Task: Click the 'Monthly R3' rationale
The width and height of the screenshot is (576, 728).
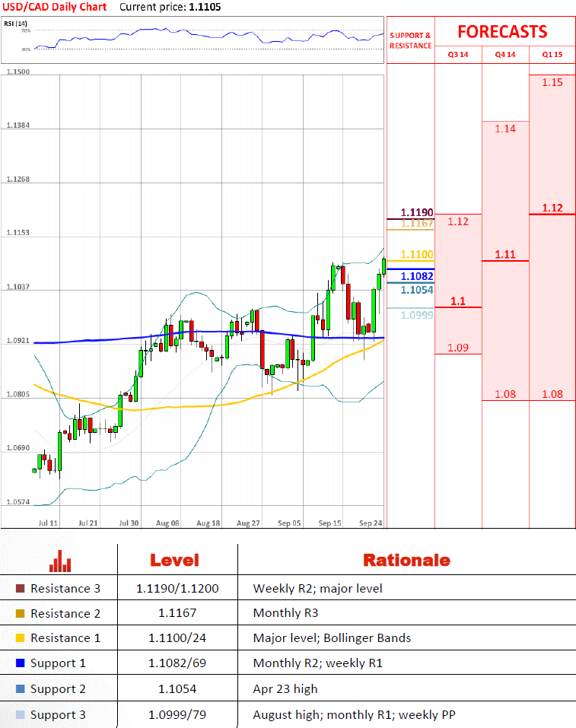Action: (x=285, y=613)
